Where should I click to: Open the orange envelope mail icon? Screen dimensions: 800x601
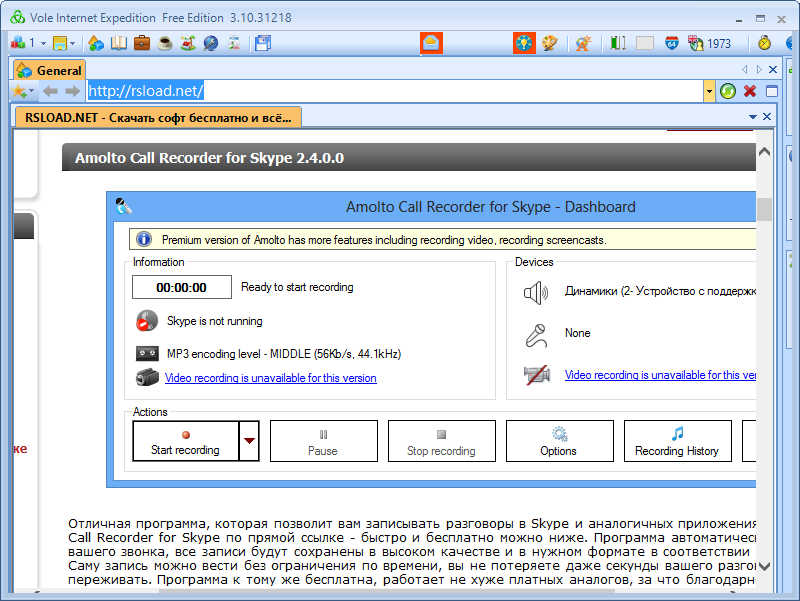(430, 43)
